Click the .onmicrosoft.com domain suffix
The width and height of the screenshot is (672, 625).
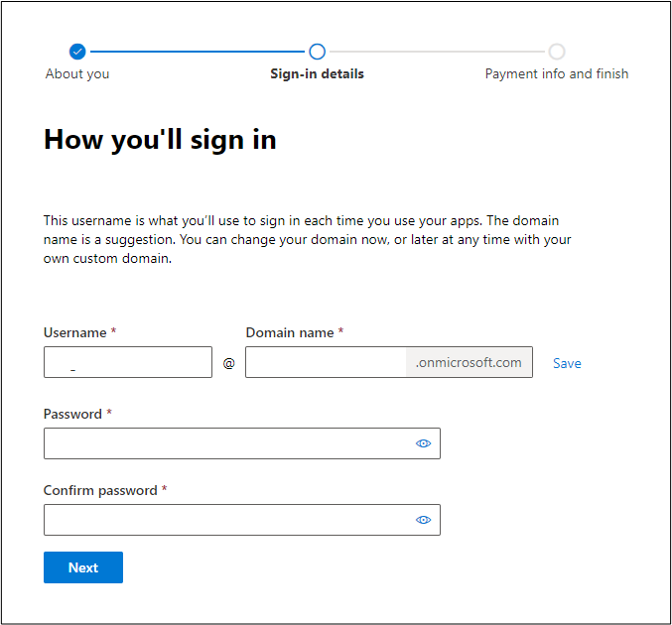click(469, 362)
